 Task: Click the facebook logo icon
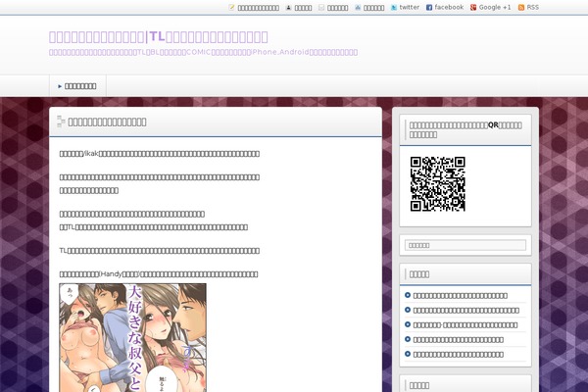pos(429,8)
